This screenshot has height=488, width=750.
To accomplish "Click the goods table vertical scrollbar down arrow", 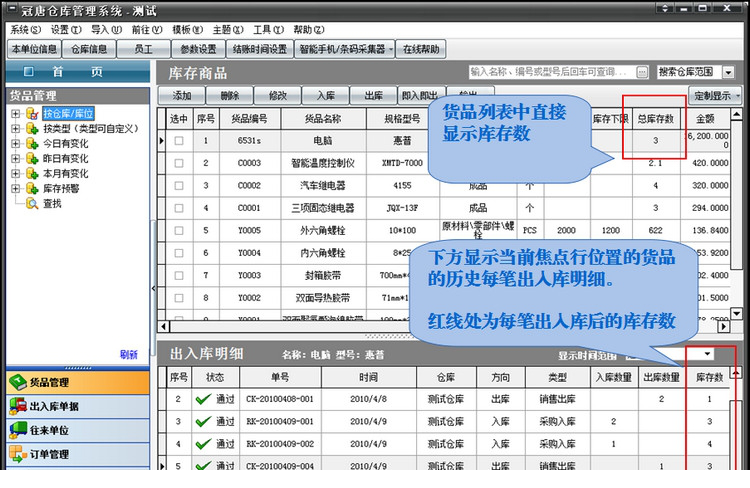I will tap(737, 314).
